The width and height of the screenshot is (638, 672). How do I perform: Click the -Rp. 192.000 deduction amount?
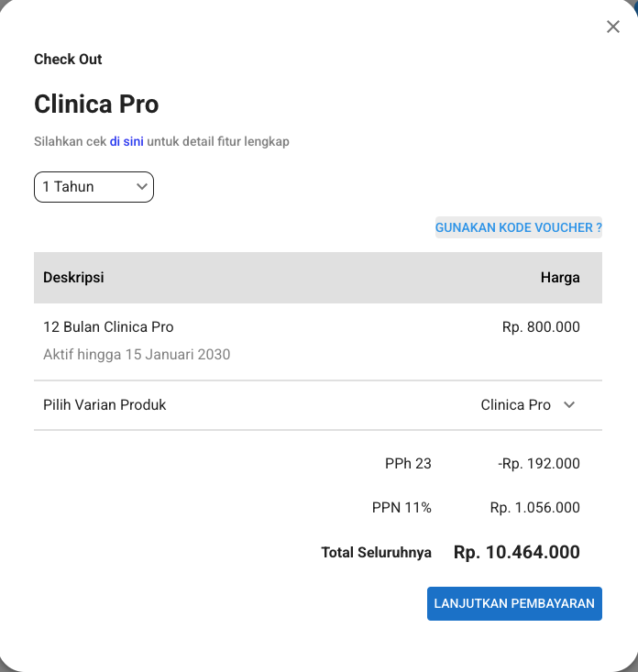point(539,463)
